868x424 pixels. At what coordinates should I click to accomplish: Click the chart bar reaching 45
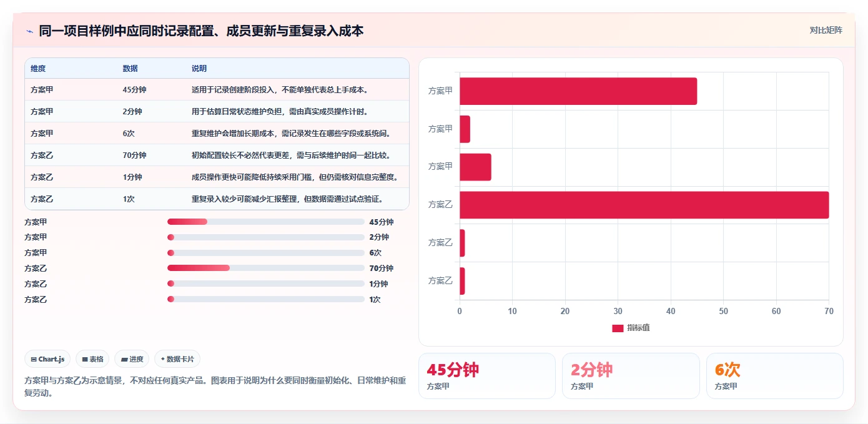[578, 91]
